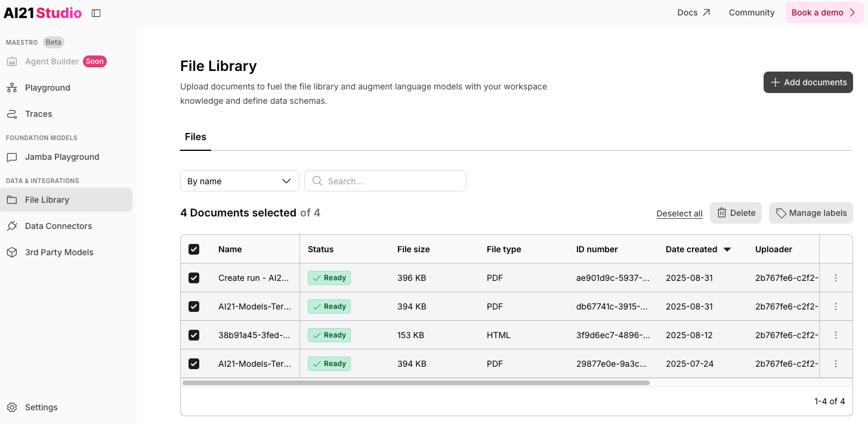Open Playground in sidebar
The width and height of the screenshot is (868, 424).
pos(48,88)
